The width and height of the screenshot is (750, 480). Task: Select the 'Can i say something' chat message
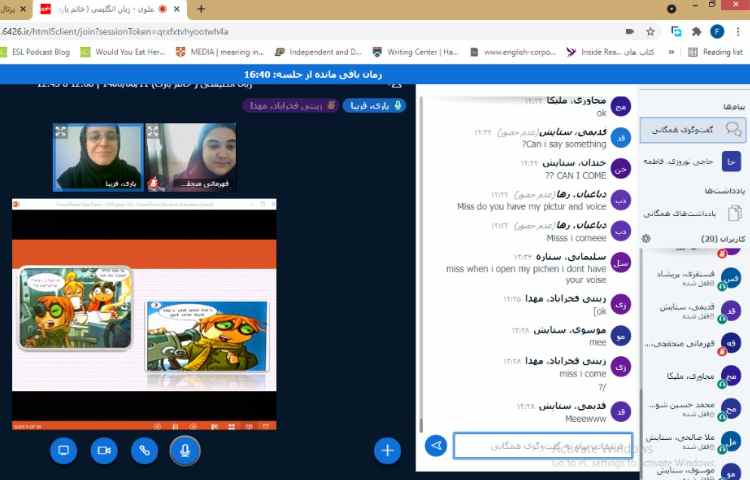(564, 144)
